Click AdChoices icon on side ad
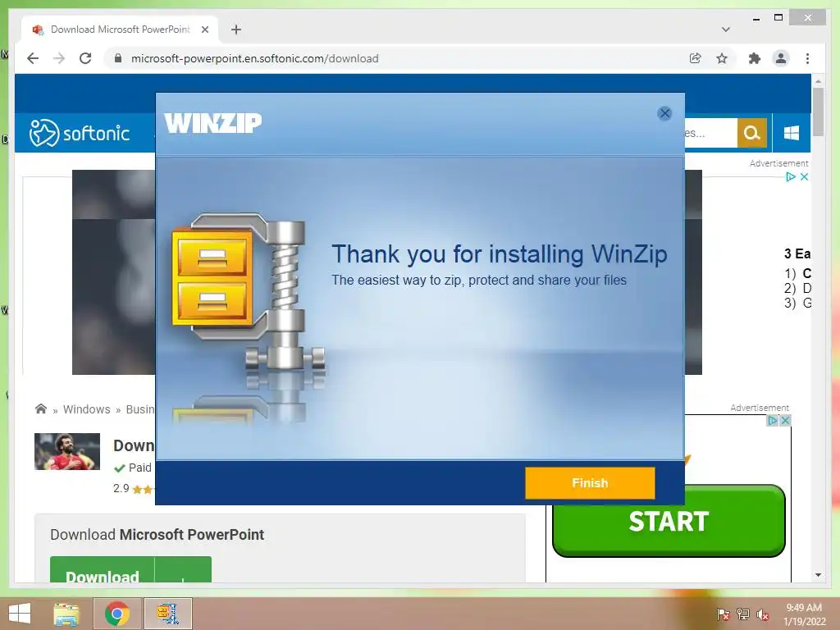The image size is (840, 630). (773, 421)
